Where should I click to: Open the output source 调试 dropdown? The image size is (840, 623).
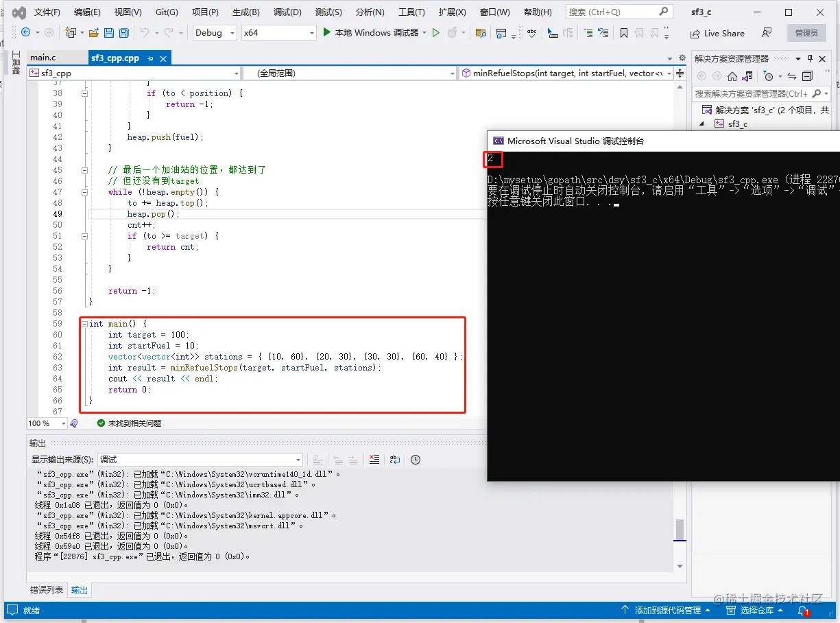pos(200,460)
